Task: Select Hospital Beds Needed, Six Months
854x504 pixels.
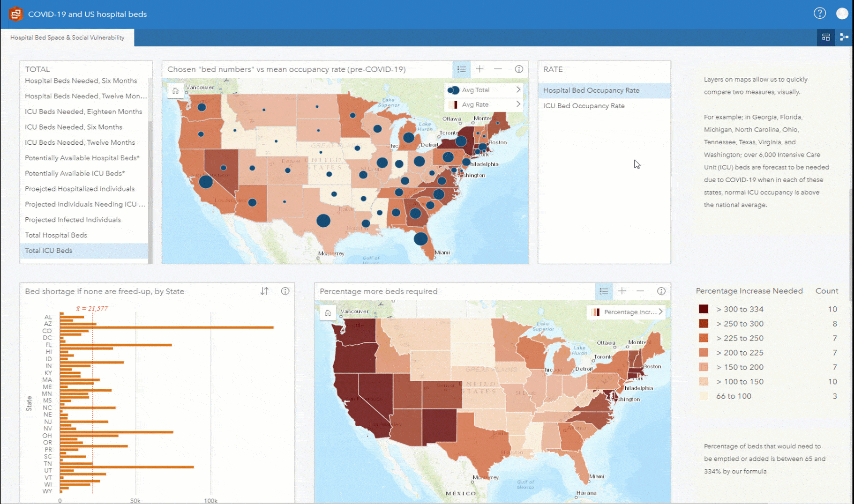Action: point(84,81)
